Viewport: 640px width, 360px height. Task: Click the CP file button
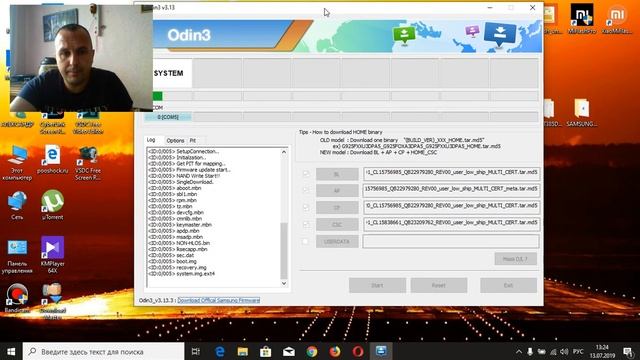337,207
